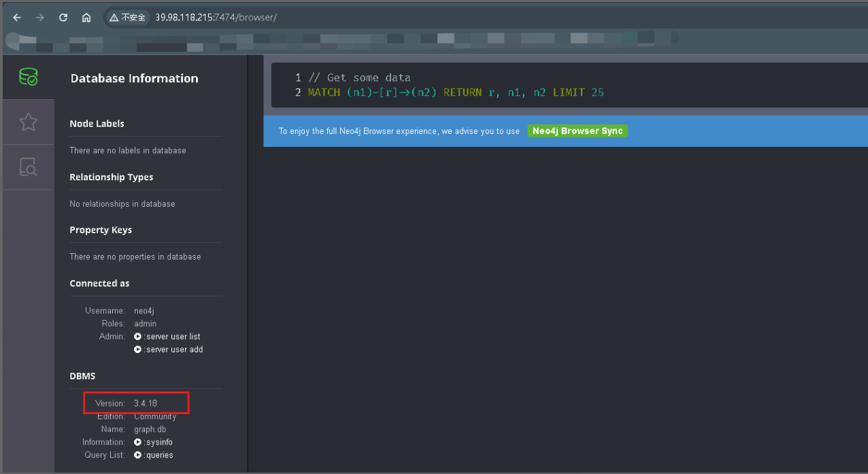Go back in browser
The height and width of the screenshot is (474, 868).
(17, 18)
